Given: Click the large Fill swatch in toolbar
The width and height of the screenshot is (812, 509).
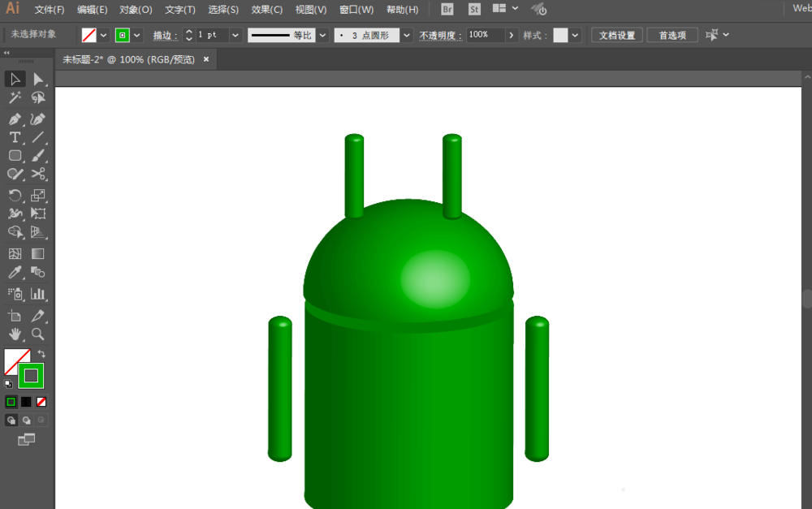Looking at the screenshot, I should click(x=16, y=360).
